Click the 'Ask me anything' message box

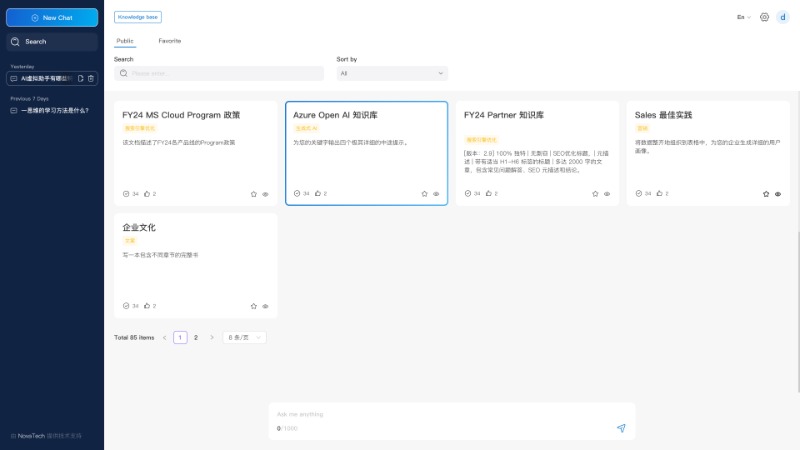(440, 414)
